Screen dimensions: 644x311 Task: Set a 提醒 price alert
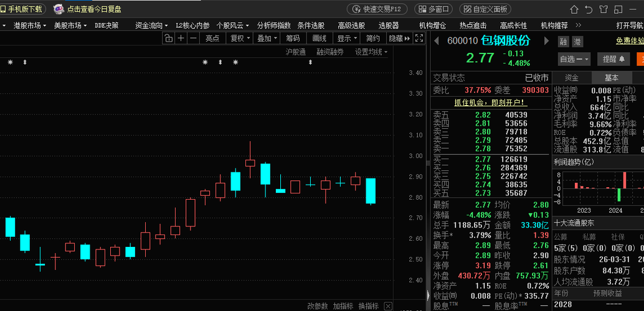(613, 59)
